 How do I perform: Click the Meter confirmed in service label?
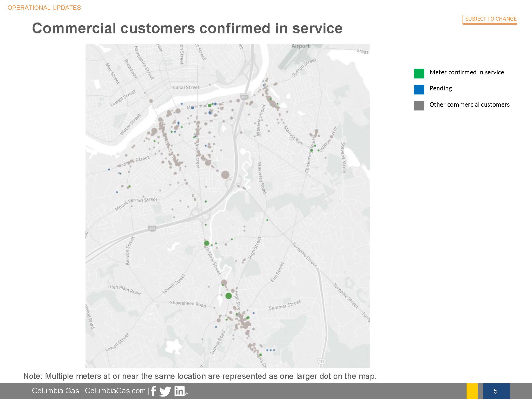point(467,72)
